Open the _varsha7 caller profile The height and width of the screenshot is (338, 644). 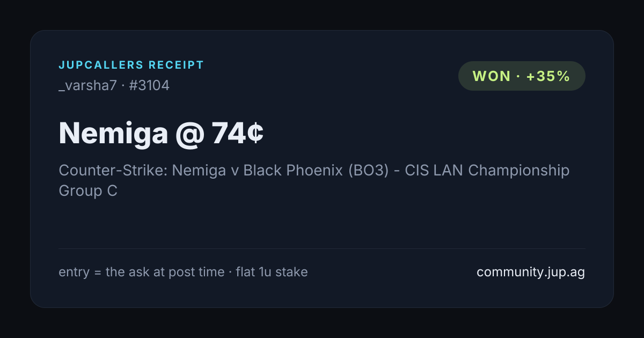(x=87, y=85)
